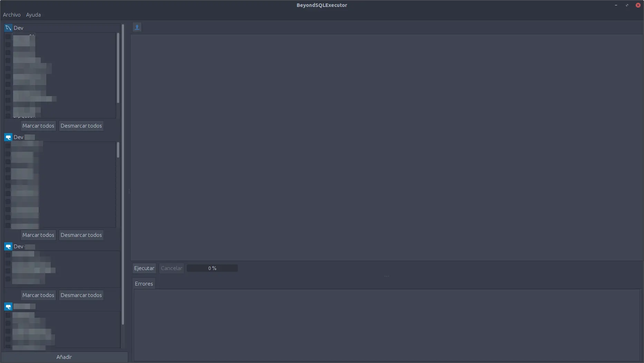
Task: Tick the first checkbox in the MySQL Dev list
Action: click(x=8, y=37)
